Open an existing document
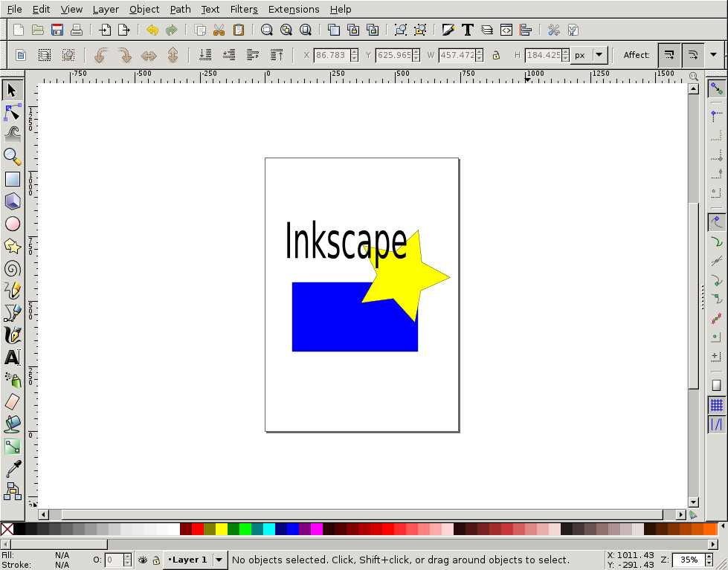The height and width of the screenshot is (570, 728). click(38, 30)
